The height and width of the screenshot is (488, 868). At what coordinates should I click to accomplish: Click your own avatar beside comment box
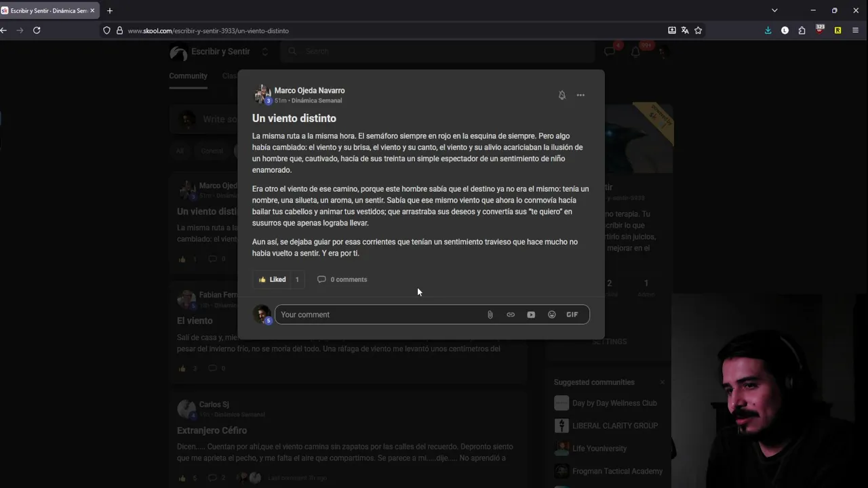[x=262, y=314]
